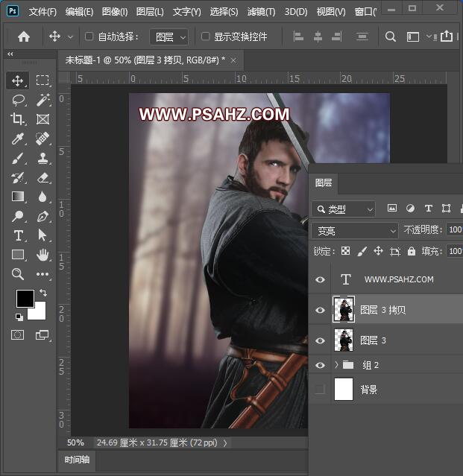Open the 变亮 blend mode dropdown
The height and width of the screenshot is (476, 463).
coord(355,231)
